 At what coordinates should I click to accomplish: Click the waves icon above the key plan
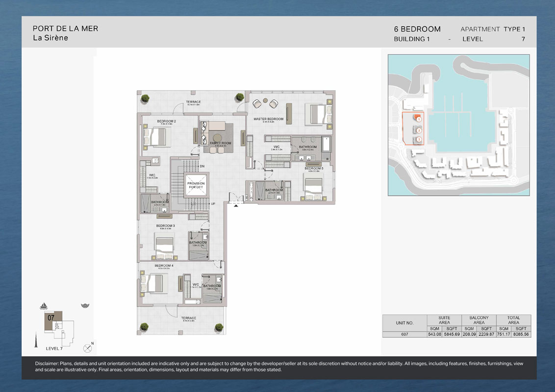pos(85,306)
